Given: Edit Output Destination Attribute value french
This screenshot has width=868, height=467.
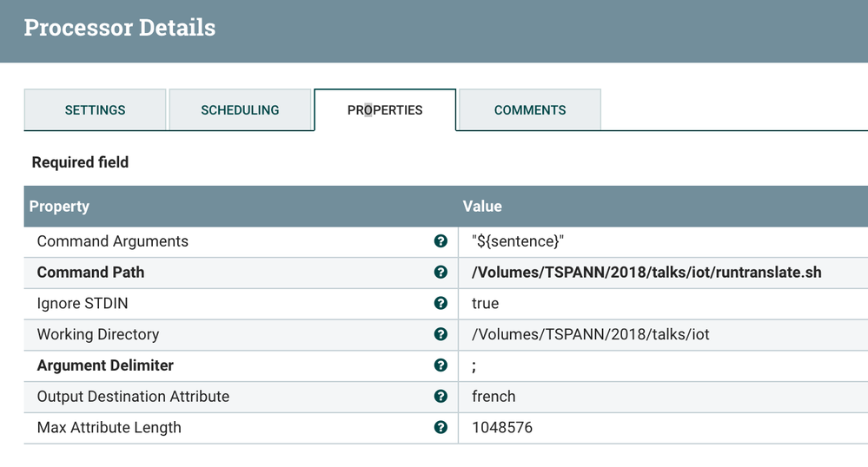Looking at the screenshot, I should [x=494, y=397].
